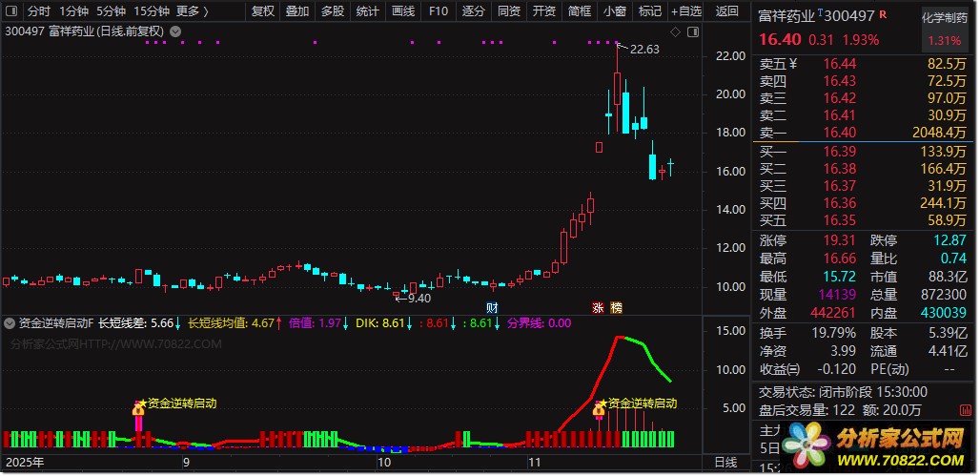
Task: Click the 同资 toolbar button
Action: [x=509, y=10]
